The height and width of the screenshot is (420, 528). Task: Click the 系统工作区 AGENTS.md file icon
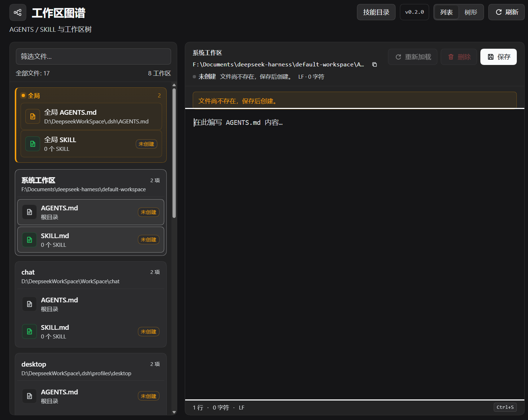30,212
